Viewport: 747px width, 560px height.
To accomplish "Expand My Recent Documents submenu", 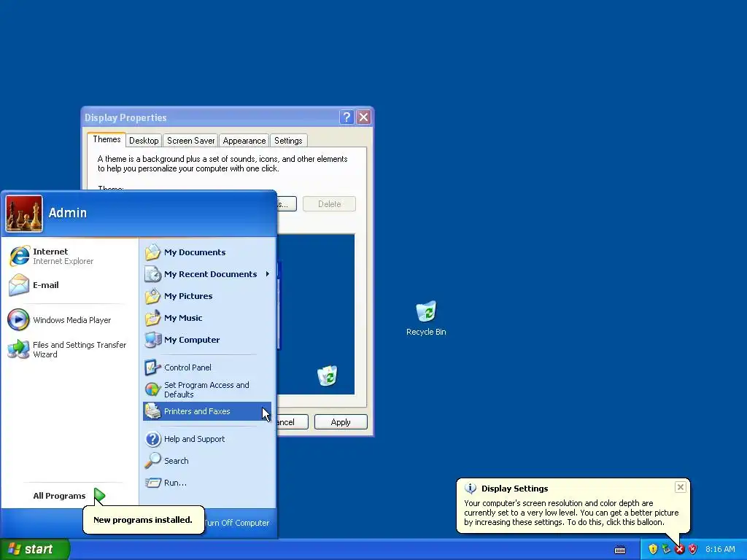I will [x=206, y=274].
